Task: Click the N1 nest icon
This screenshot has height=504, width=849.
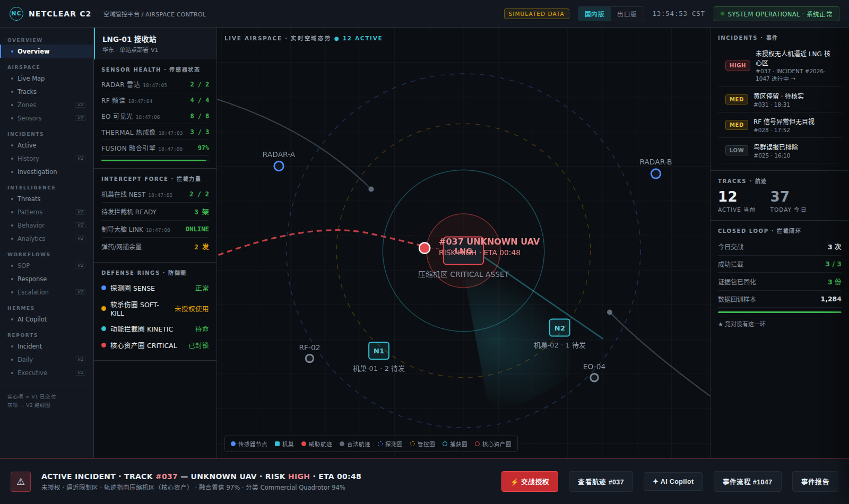Action: (379, 351)
